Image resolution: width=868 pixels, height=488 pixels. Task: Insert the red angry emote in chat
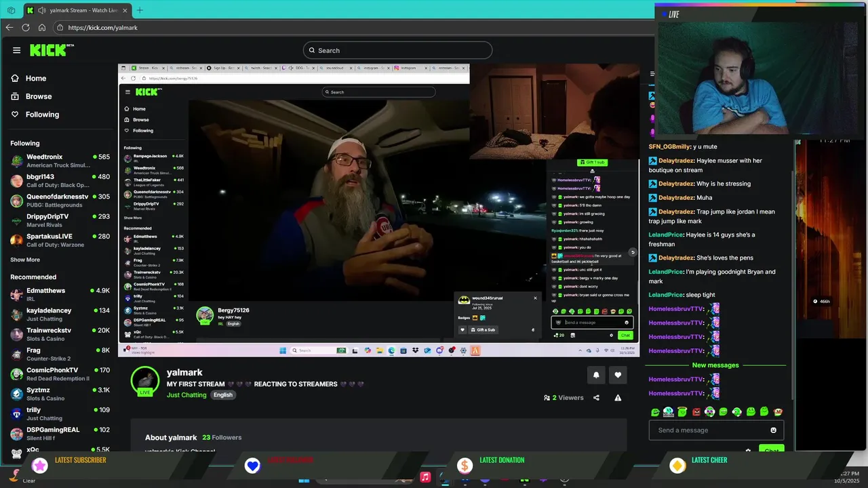696,412
